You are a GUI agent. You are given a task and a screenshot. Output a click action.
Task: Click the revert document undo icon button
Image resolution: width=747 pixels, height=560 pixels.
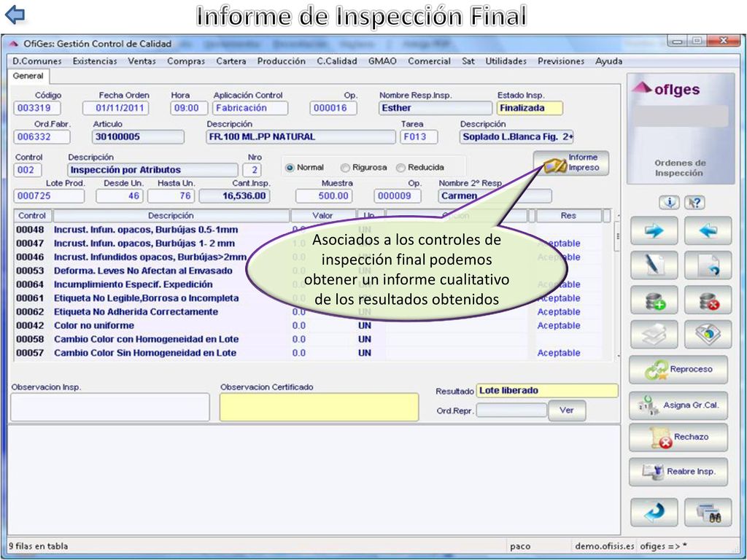(x=708, y=265)
